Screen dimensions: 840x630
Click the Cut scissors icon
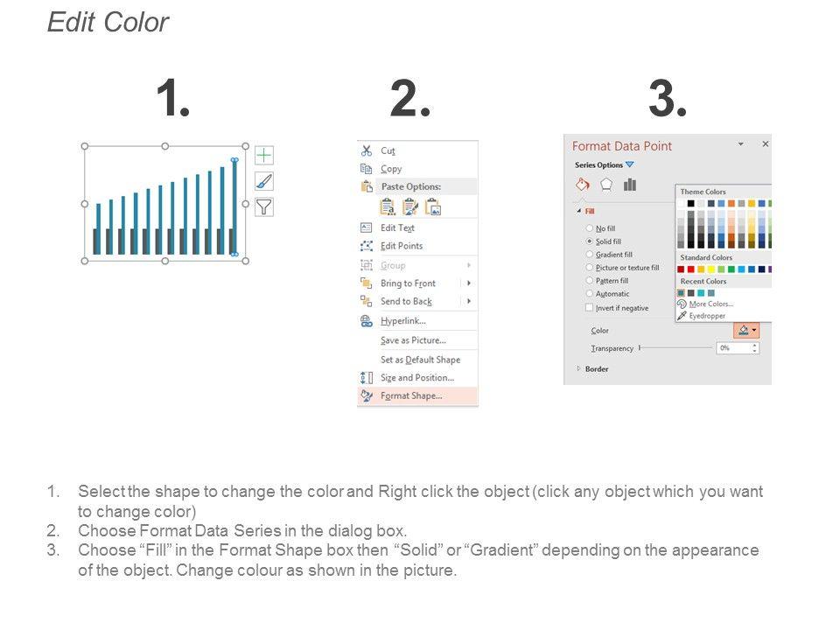[x=367, y=150]
